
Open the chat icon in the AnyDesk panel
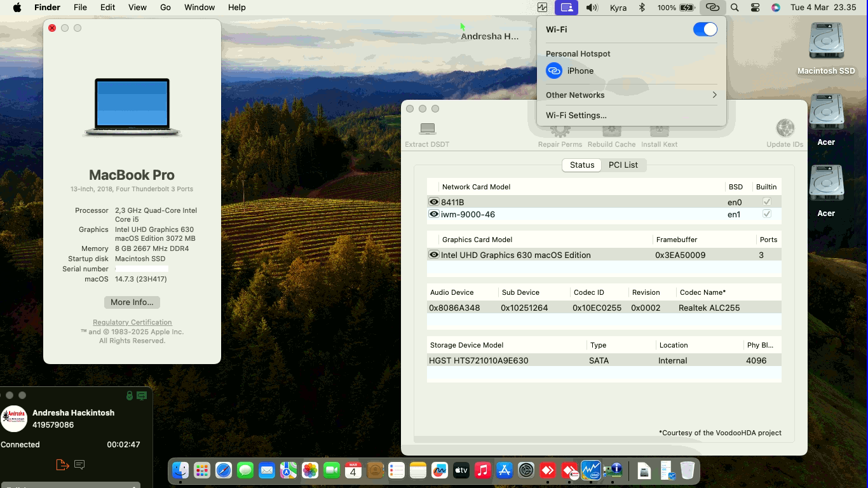click(x=79, y=464)
